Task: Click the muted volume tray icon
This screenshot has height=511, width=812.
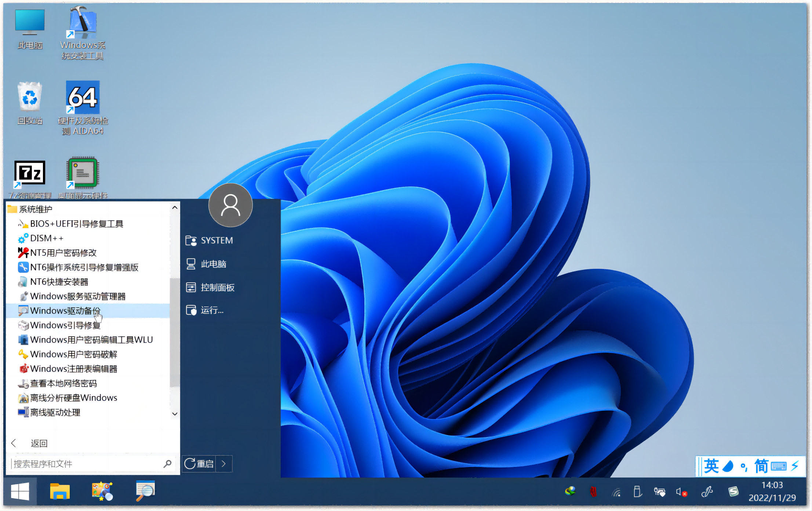Action: (x=681, y=492)
